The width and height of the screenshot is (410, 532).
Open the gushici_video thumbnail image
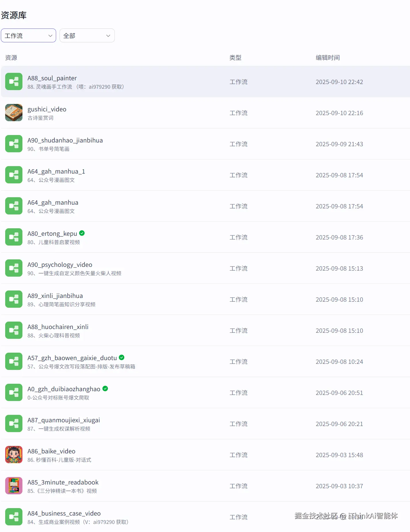tap(14, 113)
